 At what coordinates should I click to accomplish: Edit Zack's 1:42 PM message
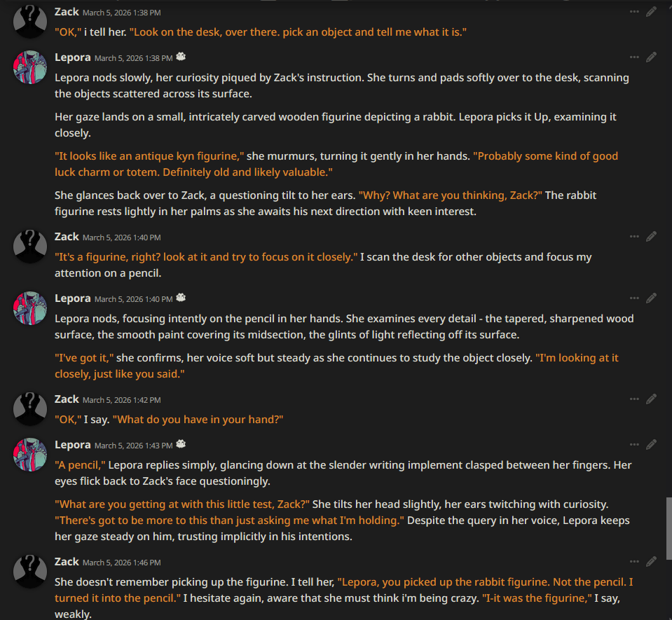click(x=651, y=399)
